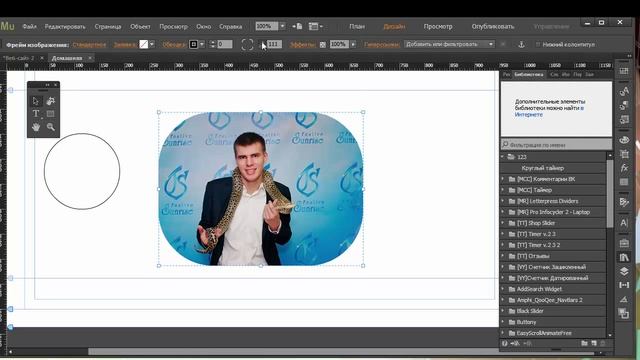
Task: Open the stroke options dropdown arrow
Action: pyautogui.click(x=202, y=44)
